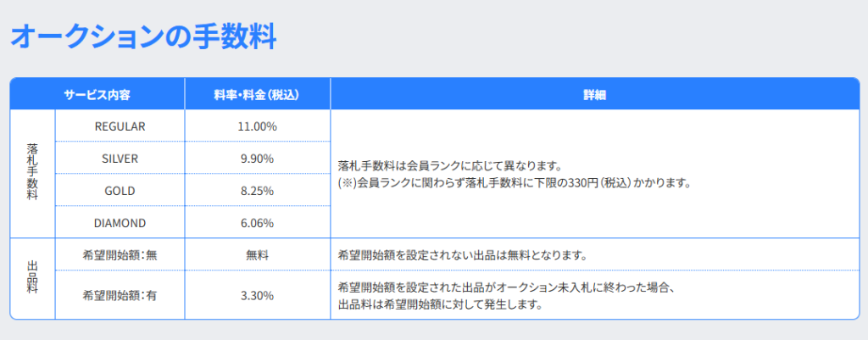The height and width of the screenshot is (340, 868).
Task: Click the SILVER rank cell
Action: [x=120, y=159]
